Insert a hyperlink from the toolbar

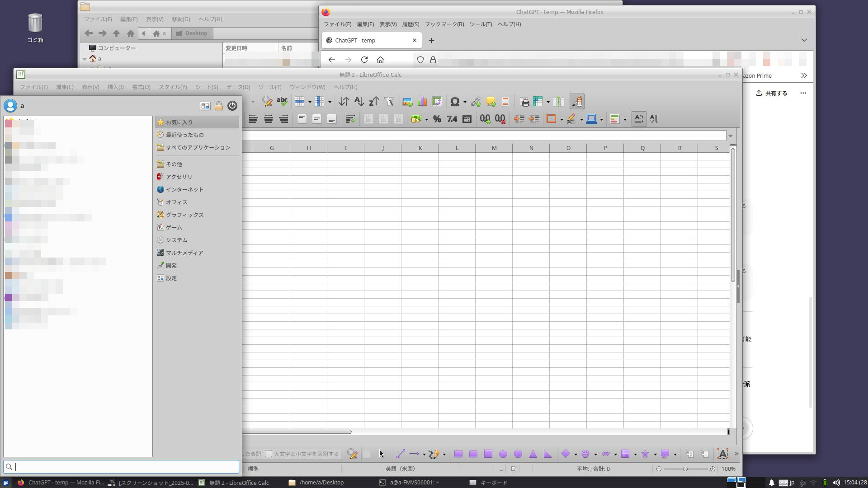(475, 101)
